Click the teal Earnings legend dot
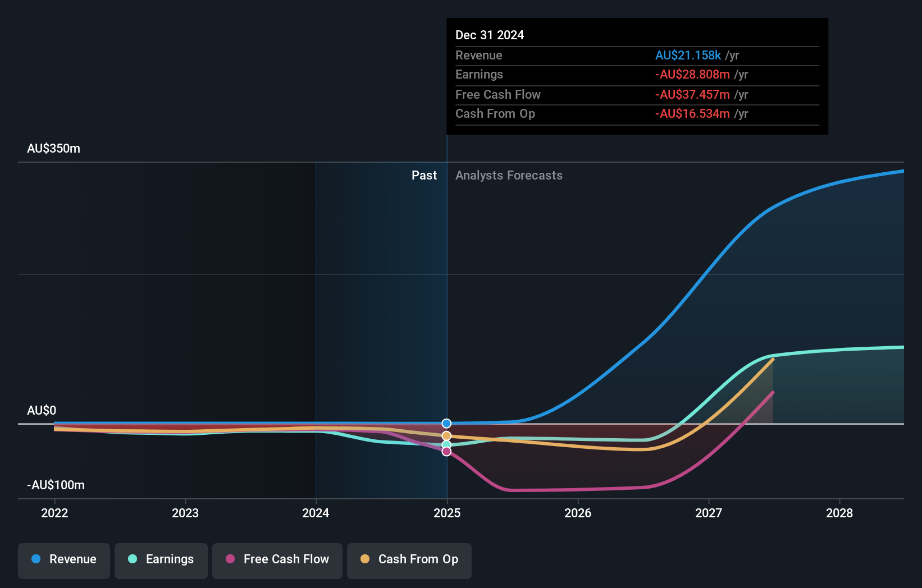This screenshot has height=588, width=922. pos(133,559)
